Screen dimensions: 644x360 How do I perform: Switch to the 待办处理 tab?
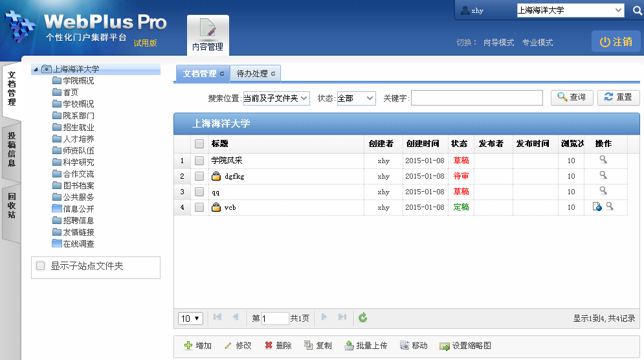(x=256, y=74)
